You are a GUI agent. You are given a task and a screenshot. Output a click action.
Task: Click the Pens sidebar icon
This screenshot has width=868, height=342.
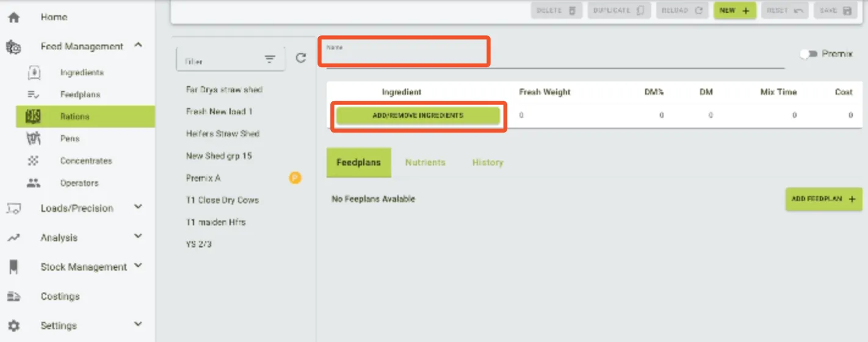(33, 139)
